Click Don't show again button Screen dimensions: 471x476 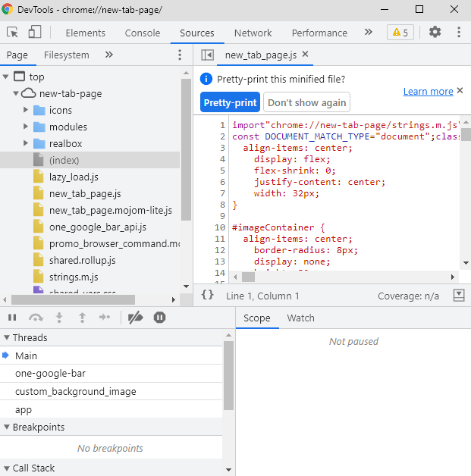click(306, 102)
